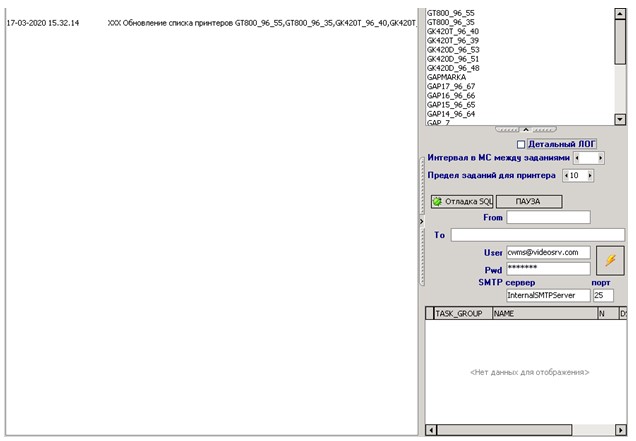Click the lightning bolt send-test button
This screenshot has width=636, height=441.
click(610, 260)
